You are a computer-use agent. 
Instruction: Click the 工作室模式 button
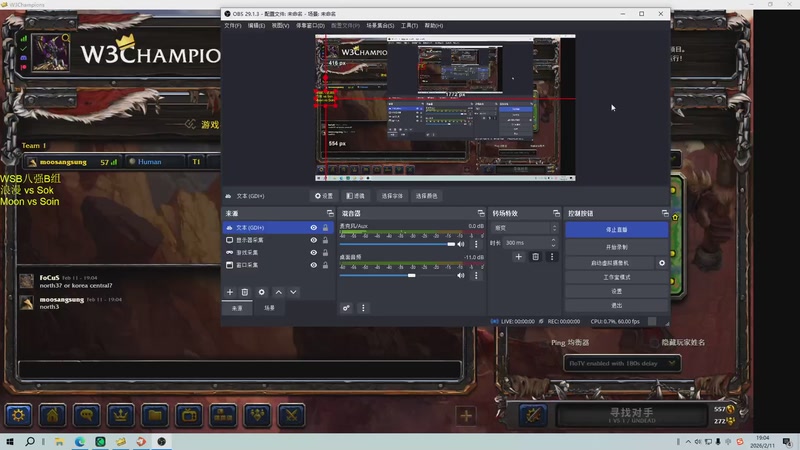click(x=616, y=277)
